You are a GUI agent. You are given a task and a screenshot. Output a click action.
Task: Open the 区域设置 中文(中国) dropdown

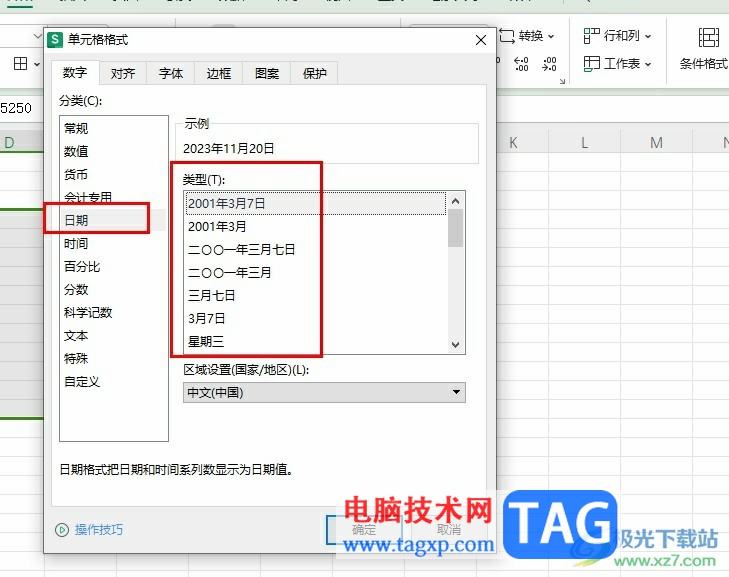click(x=324, y=392)
